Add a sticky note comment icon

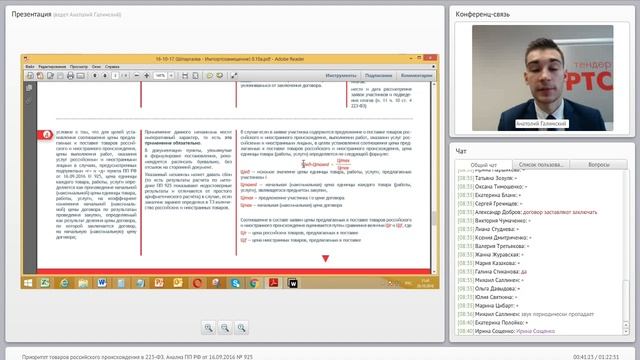209,76
